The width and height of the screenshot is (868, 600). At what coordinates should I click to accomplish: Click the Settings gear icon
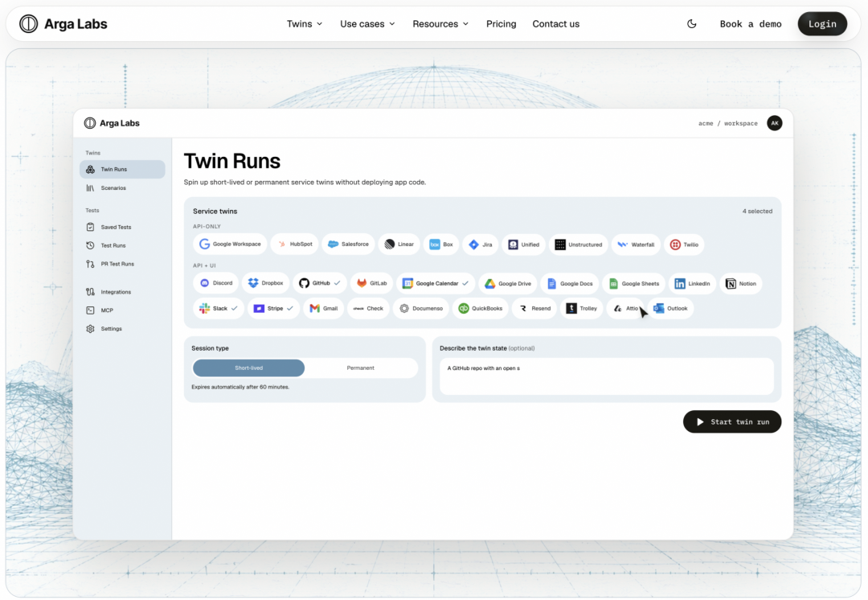tap(90, 329)
